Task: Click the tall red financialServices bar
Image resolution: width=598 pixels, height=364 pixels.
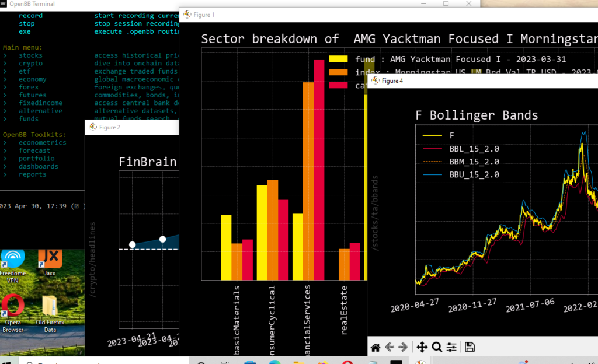Action: coord(319,169)
